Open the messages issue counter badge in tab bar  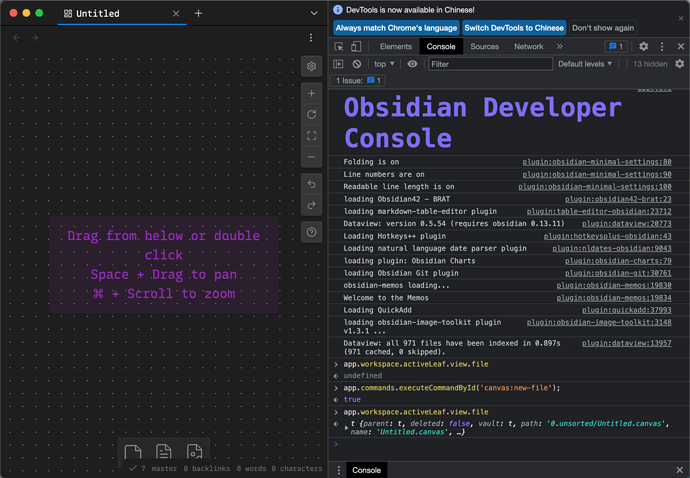coord(616,46)
